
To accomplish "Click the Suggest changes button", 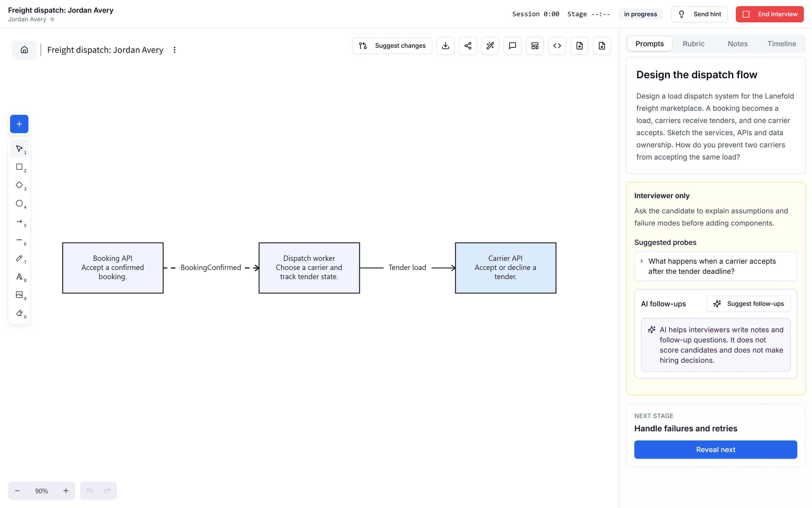I will pyautogui.click(x=392, y=46).
